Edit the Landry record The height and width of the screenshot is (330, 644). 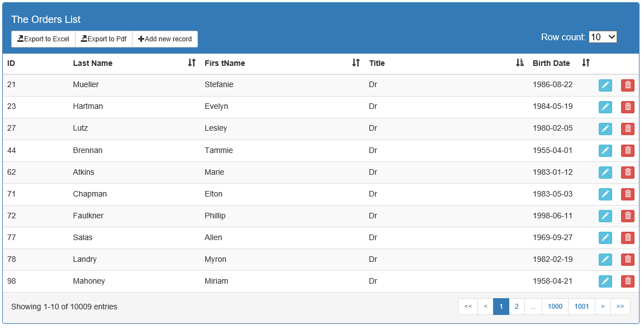(x=605, y=260)
